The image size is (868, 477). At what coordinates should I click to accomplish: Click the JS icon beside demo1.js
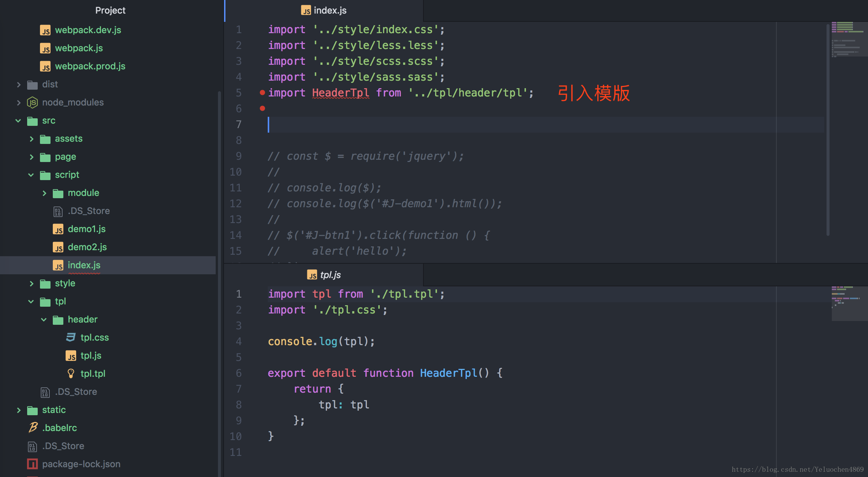[58, 229]
